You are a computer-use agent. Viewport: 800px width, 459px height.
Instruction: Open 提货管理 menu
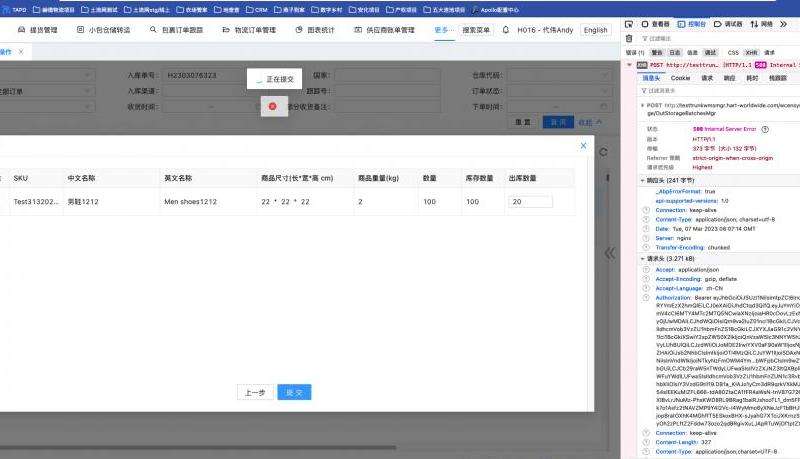37,30
